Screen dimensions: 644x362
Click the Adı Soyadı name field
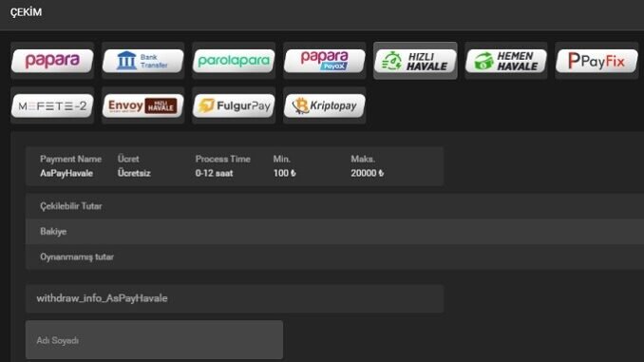(x=154, y=340)
